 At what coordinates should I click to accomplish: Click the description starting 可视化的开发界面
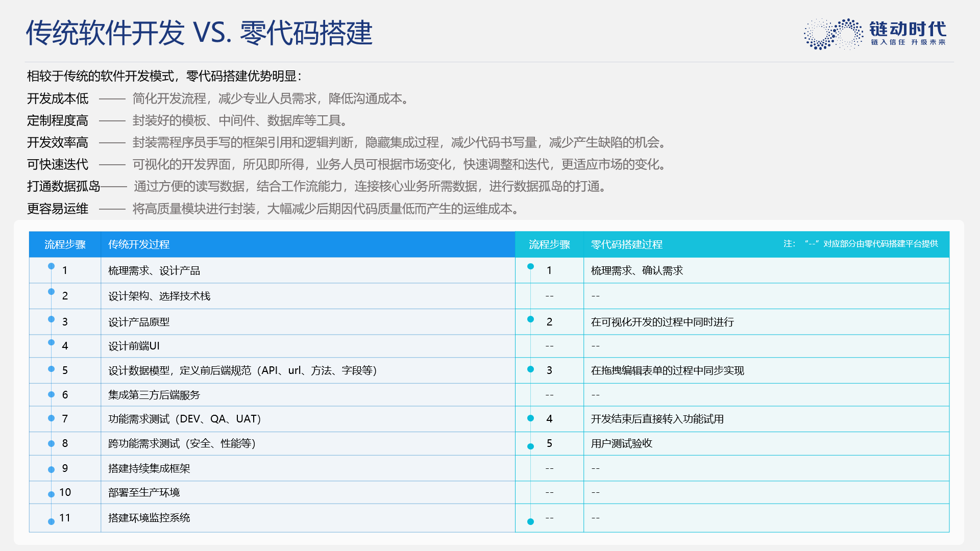click(400, 164)
